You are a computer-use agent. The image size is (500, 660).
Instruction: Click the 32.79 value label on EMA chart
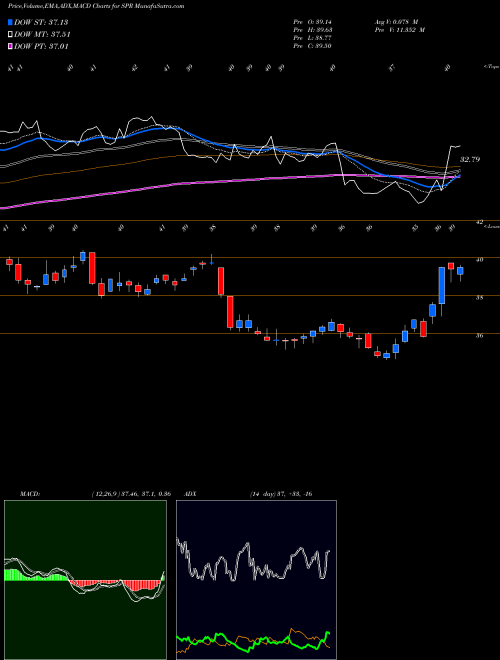pyautogui.click(x=469, y=160)
